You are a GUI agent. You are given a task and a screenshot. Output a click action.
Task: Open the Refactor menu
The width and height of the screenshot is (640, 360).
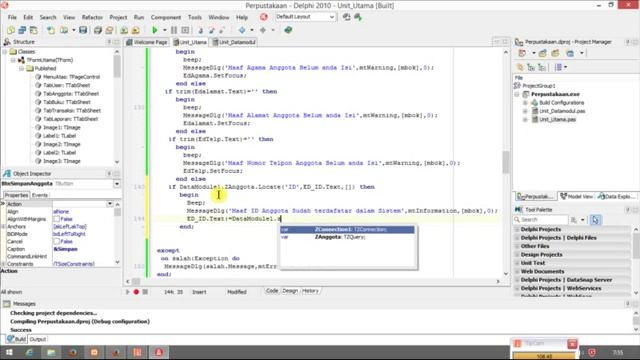click(92, 17)
